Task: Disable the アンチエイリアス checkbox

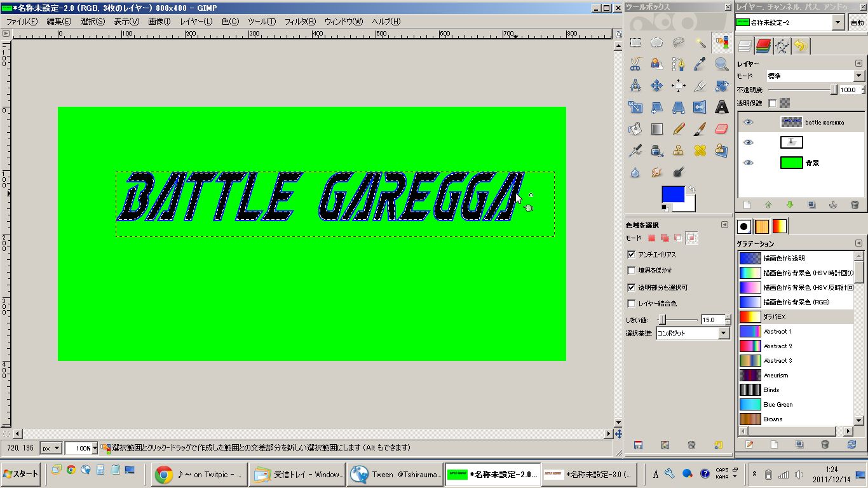Action: point(631,254)
